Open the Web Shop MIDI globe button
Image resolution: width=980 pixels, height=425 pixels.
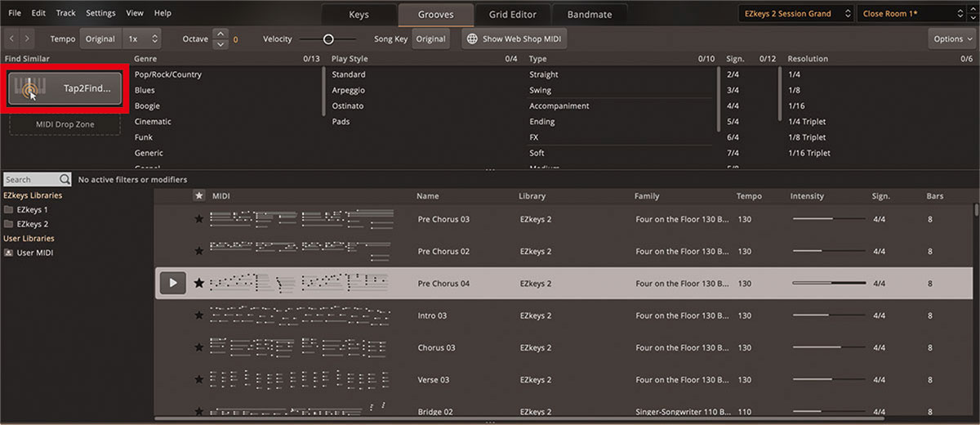[x=514, y=38]
